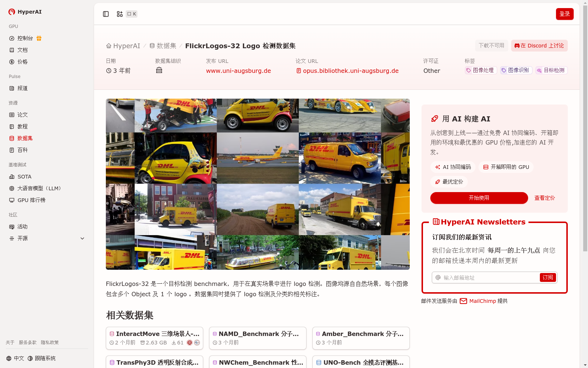Open 服务条款 footer link

(x=28, y=343)
